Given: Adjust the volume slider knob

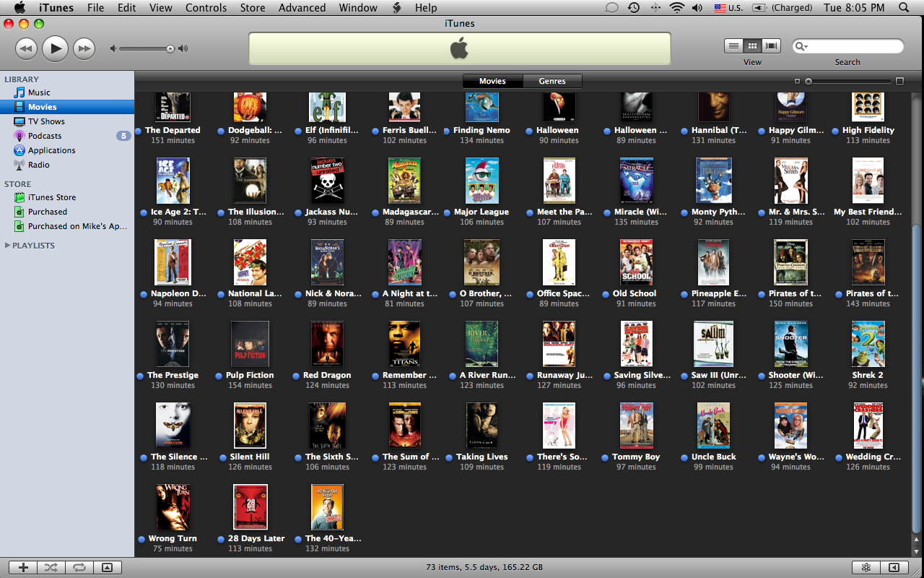Looking at the screenshot, I should click(x=170, y=49).
